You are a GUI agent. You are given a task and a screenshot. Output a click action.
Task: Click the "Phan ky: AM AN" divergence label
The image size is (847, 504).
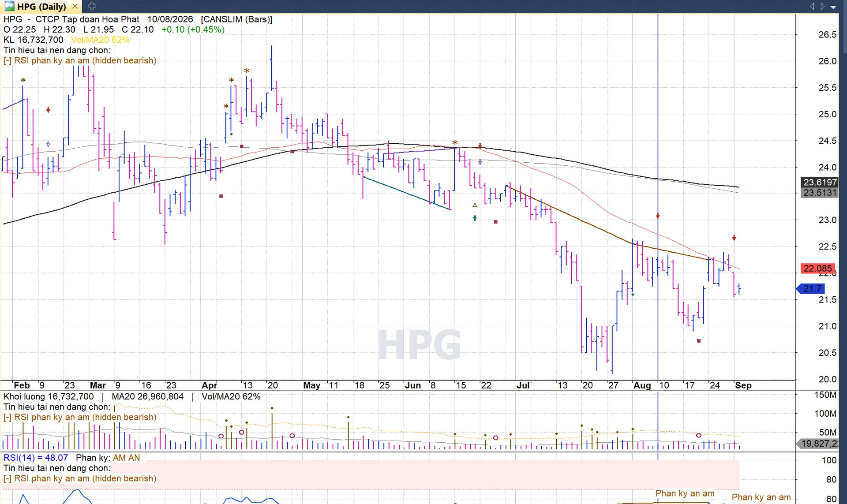[x=108, y=458]
